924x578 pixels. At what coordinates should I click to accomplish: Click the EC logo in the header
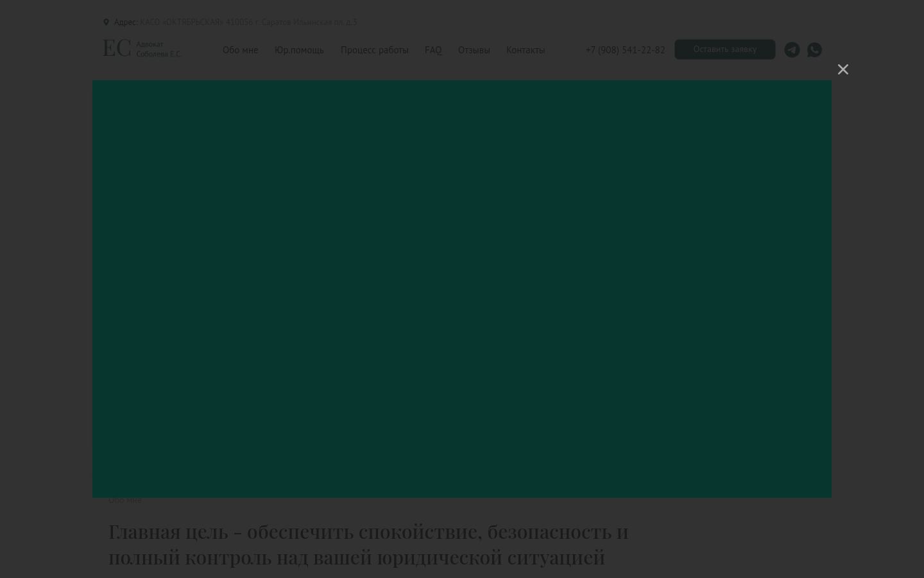[117, 48]
